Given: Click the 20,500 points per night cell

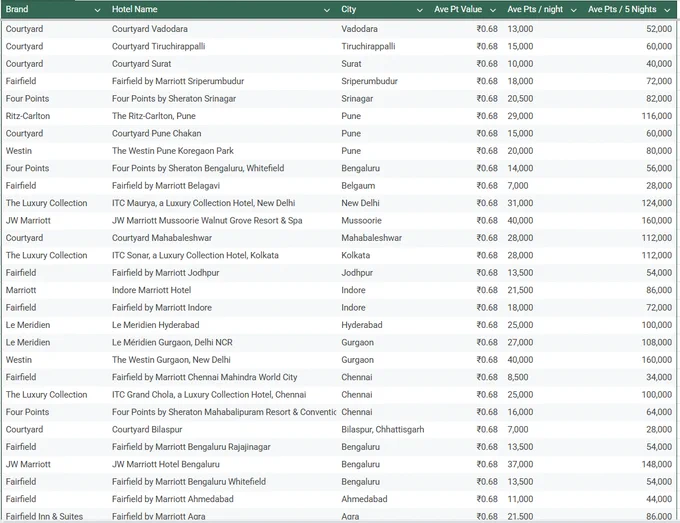Looking at the screenshot, I should coord(520,98).
